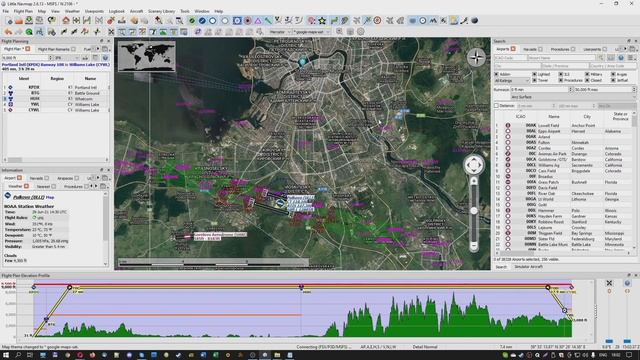Image resolution: width=640 pixels, height=360 pixels.
Task: Click the Information panel vertical scrollbar
Action: (106, 228)
